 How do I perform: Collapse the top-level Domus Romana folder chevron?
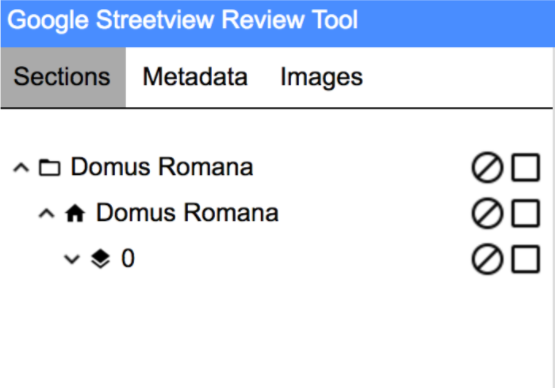[x=21, y=168]
